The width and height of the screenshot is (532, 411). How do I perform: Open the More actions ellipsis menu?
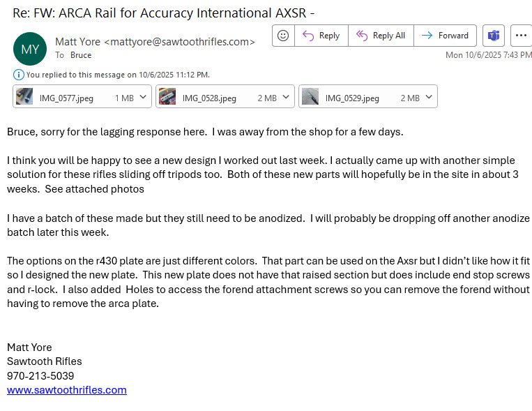521,36
